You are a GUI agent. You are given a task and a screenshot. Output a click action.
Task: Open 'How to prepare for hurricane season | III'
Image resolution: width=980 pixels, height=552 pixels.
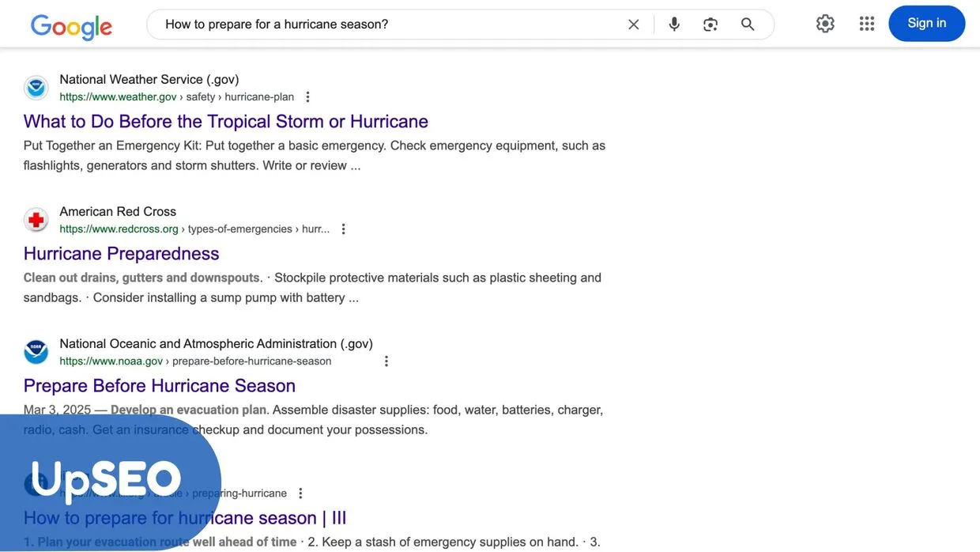(185, 517)
